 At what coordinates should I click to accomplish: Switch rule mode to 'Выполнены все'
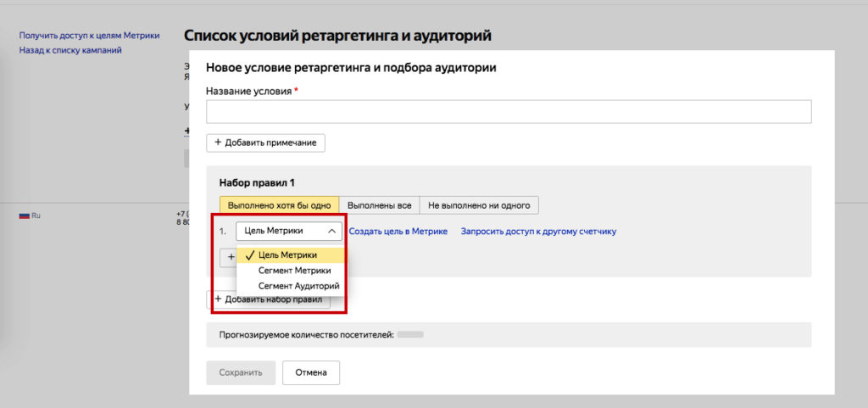(379, 205)
